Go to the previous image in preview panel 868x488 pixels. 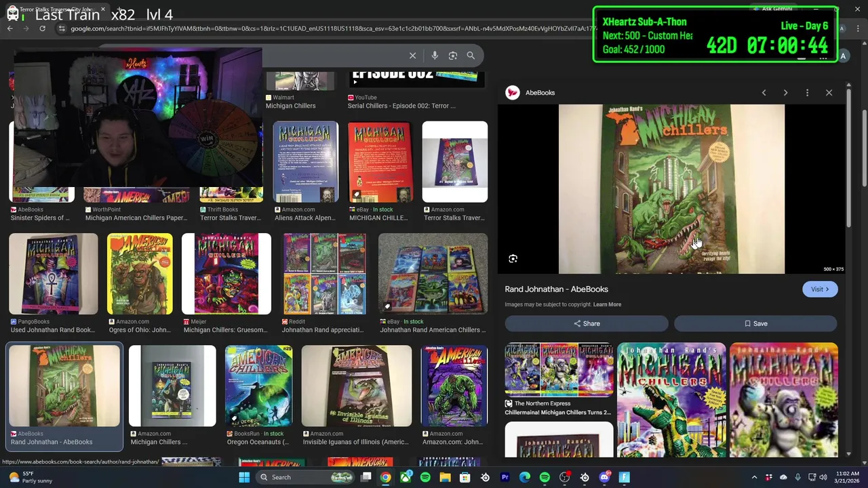click(x=764, y=93)
